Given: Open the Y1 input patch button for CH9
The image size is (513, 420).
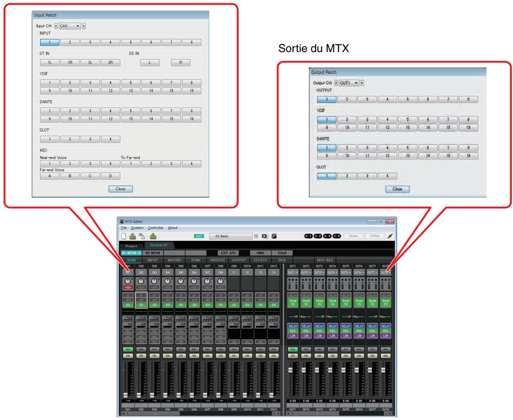Looking at the screenshot, I should point(234,272).
